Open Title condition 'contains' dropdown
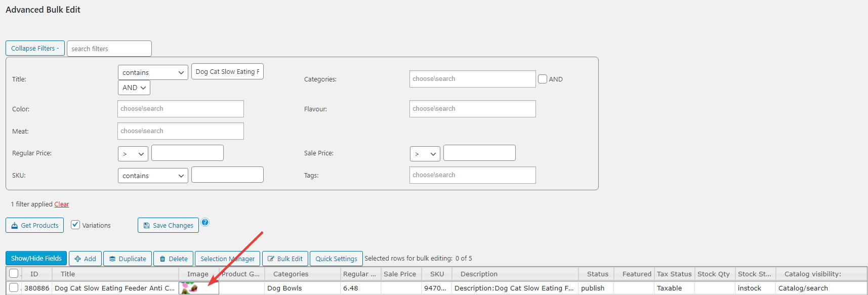Screen dimensions: 868x295 (x=153, y=72)
